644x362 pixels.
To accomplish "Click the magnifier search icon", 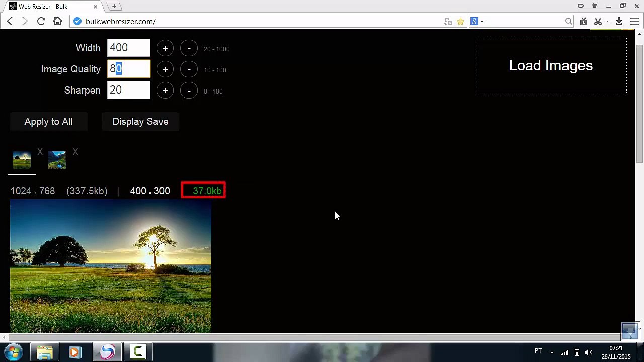I will click(x=568, y=21).
